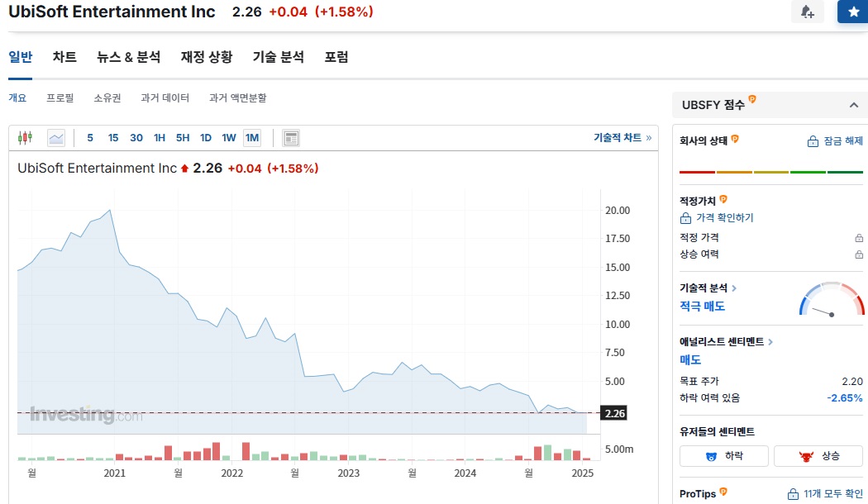Collapse the UBSFY 점수 panel
The image size is (868, 504).
[853, 105]
